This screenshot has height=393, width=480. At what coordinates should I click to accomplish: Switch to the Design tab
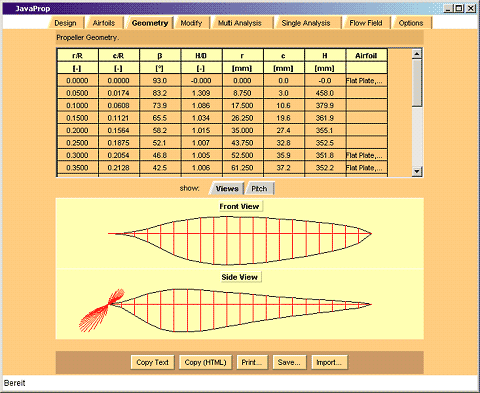pos(65,23)
